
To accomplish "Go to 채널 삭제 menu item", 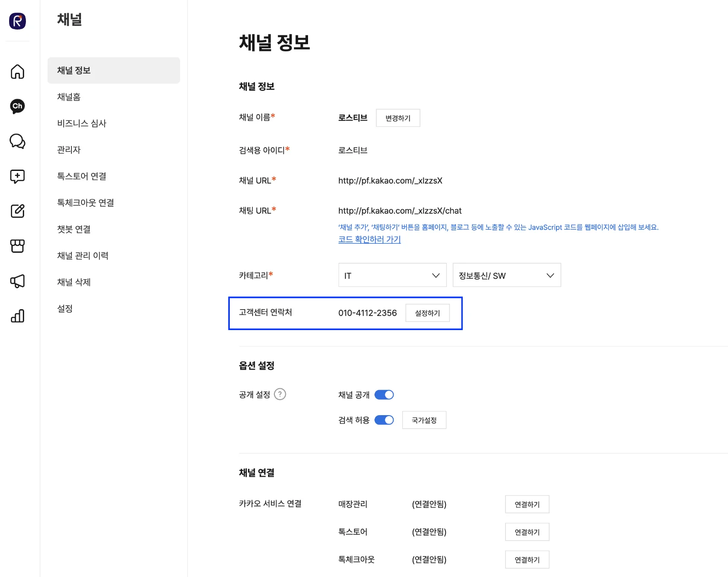I will (x=114, y=282).
